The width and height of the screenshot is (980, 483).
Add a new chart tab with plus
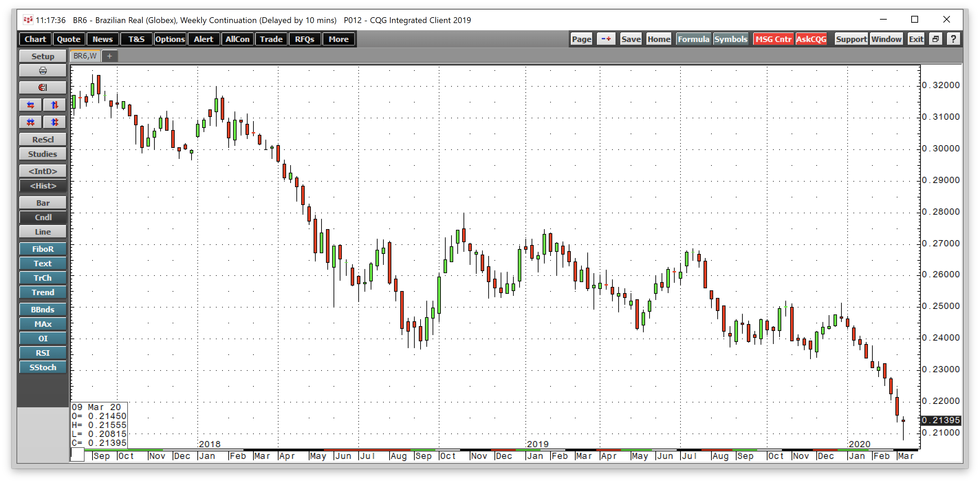click(110, 56)
